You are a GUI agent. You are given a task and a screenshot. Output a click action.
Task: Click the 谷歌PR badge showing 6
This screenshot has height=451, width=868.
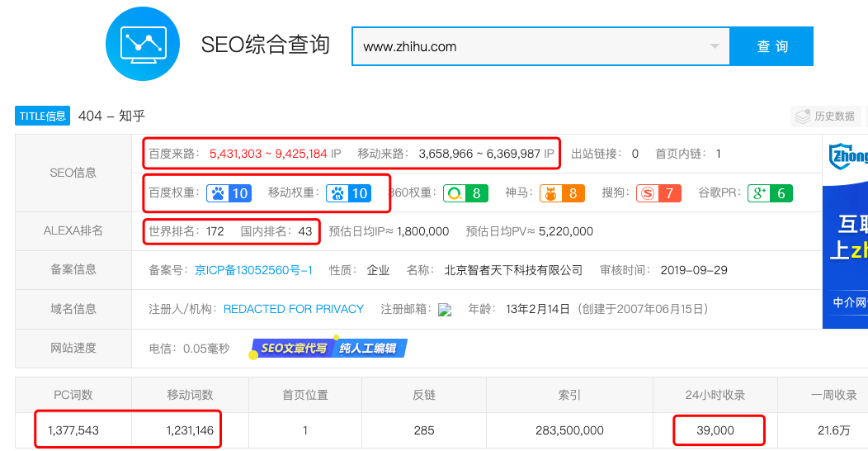(770, 193)
